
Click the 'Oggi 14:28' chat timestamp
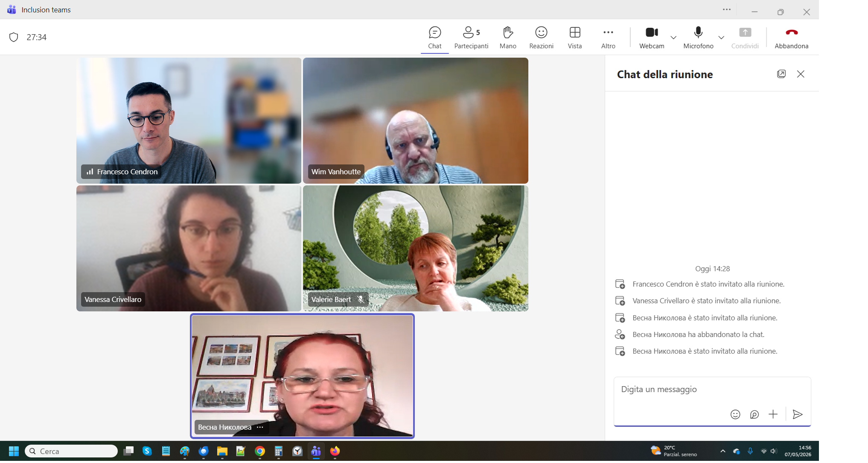pos(712,269)
